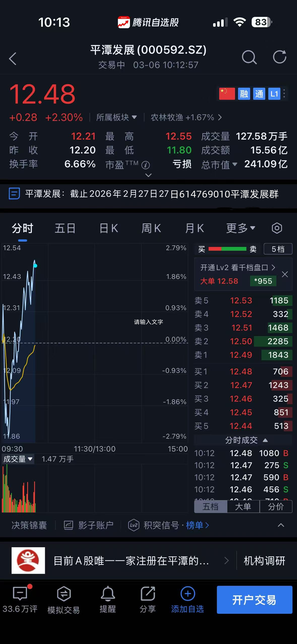Expand the 所属板块 dropdown
The image size is (297, 644).
click(116, 117)
